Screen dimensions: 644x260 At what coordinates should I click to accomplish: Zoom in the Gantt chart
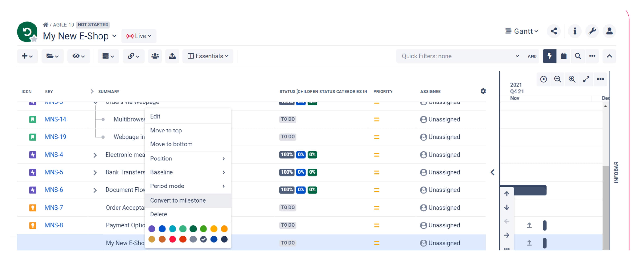point(572,79)
